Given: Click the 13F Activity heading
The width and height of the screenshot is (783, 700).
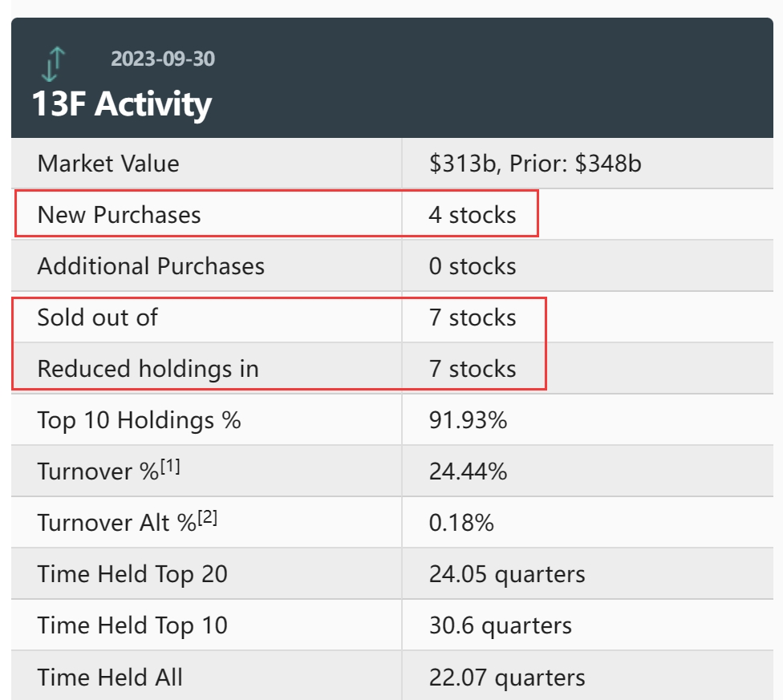Looking at the screenshot, I should 122,103.
